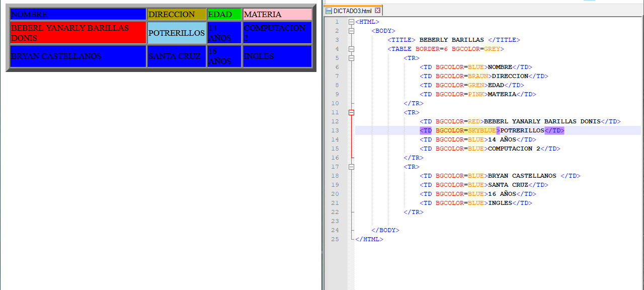The height and width of the screenshot is (290, 644).
Task: Close the DICTADO3.html tab using its X icon
Action: pyautogui.click(x=378, y=11)
